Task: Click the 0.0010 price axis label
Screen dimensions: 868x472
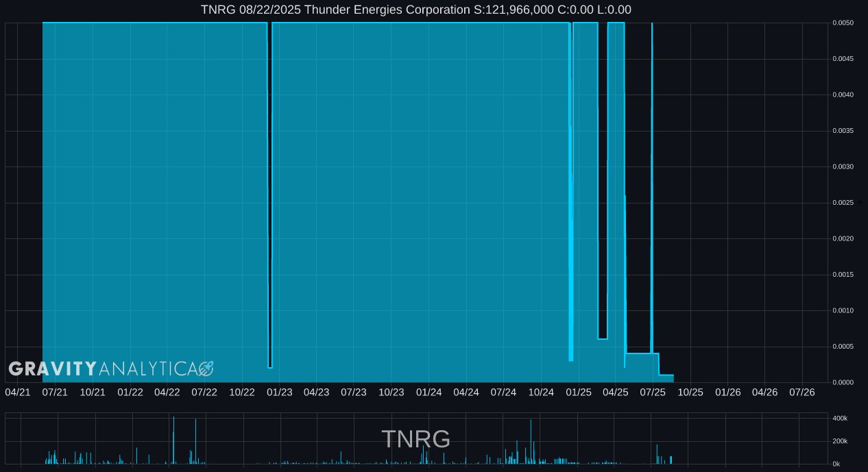Action: pyautogui.click(x=843, y=310)
